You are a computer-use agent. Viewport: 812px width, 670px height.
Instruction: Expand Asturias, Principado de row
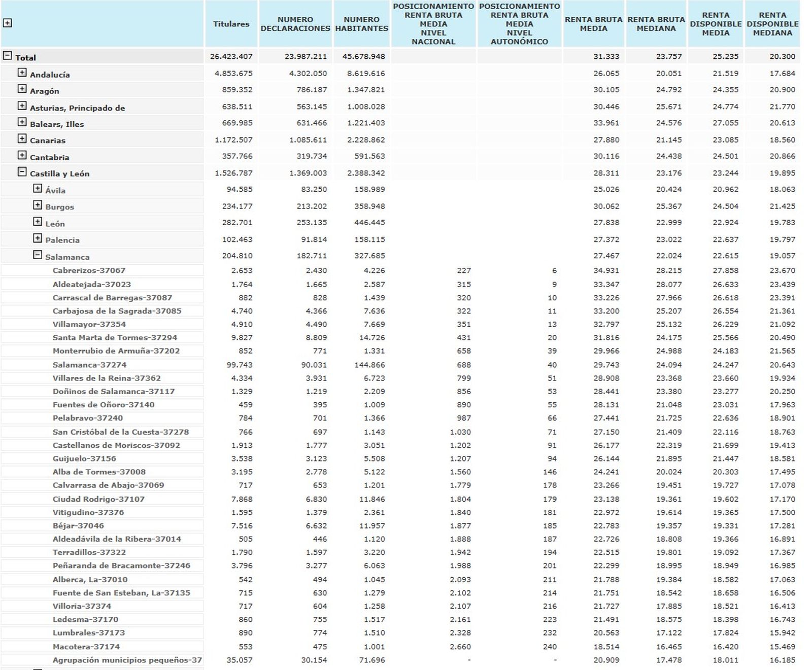(x=22, y=106)
